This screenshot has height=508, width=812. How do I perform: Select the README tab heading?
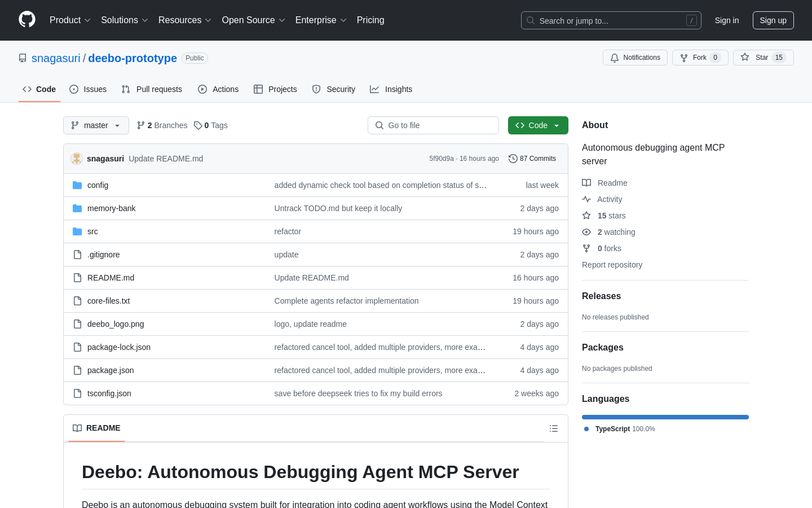(96, 428)
